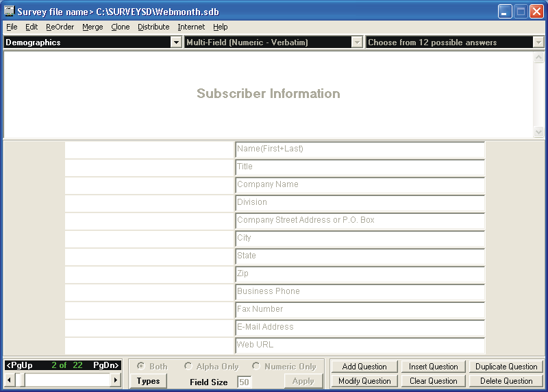The width and height of the screenshot is (548, 392).
Task: Open the Distribute menu
Action: pos(153,27)
